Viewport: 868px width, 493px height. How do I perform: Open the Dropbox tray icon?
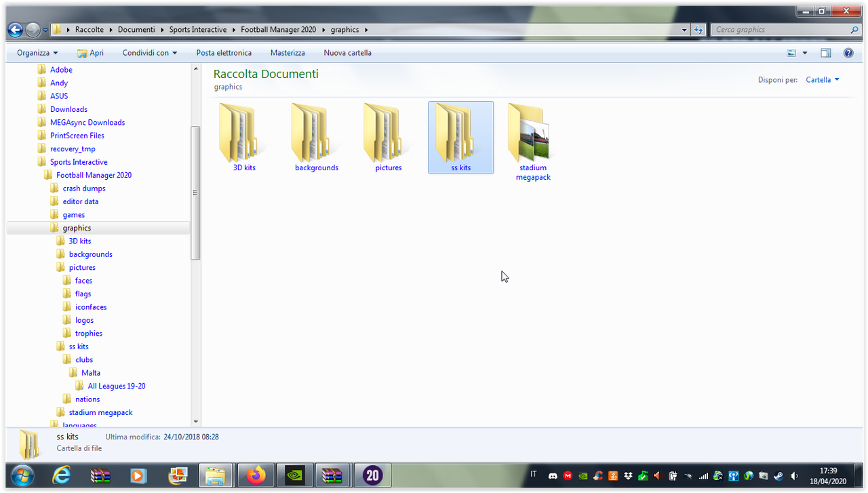click(629, 476)
